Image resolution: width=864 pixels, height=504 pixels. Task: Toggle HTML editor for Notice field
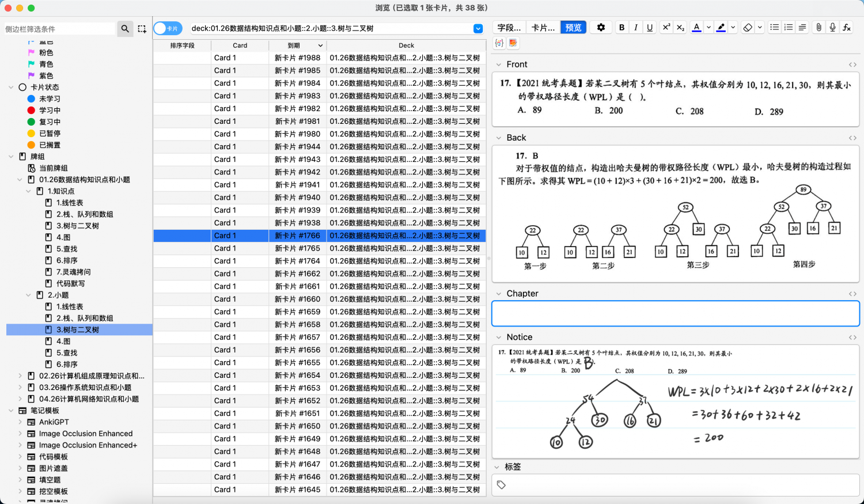[852, 338]
